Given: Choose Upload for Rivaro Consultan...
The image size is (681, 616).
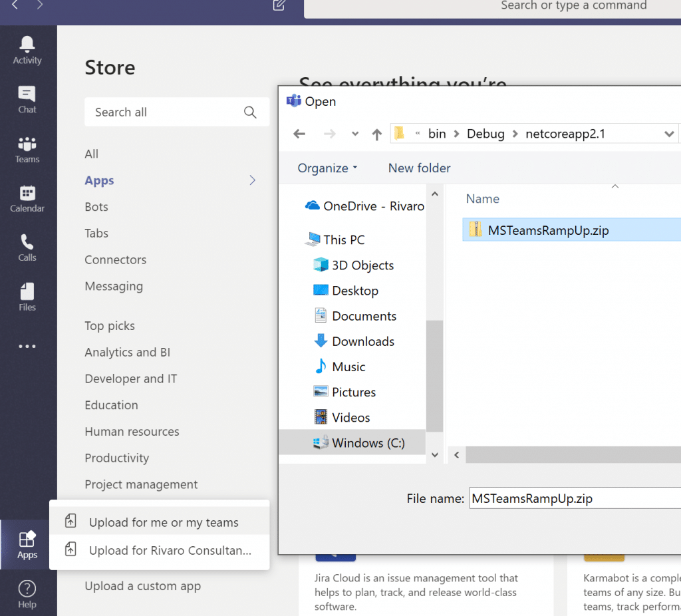Looking at the screenshot, I should (160, 550).
